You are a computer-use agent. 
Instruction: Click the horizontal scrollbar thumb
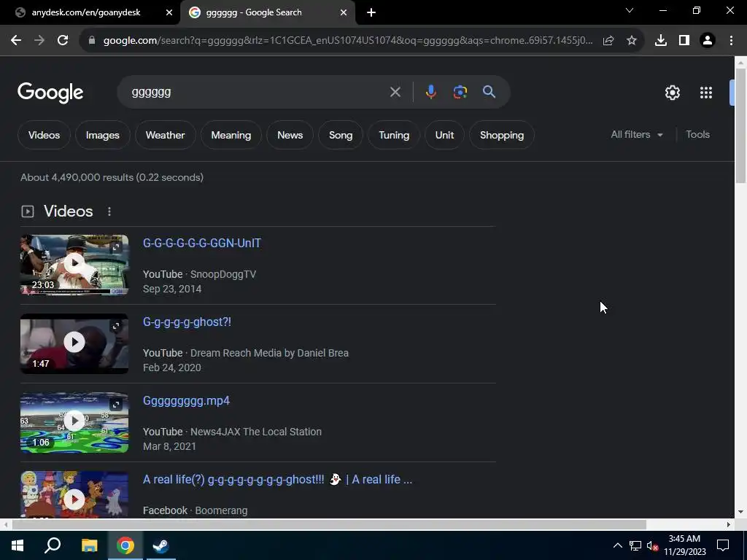coord(329,524)
